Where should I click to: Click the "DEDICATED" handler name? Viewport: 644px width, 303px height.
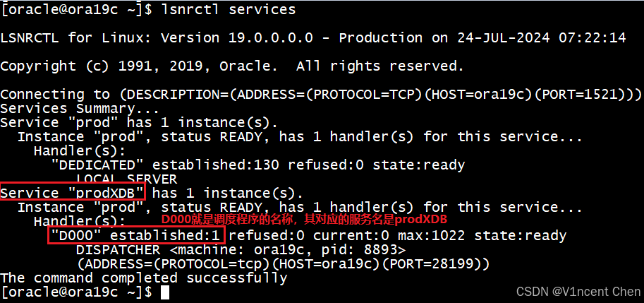(x=97, y=165)
